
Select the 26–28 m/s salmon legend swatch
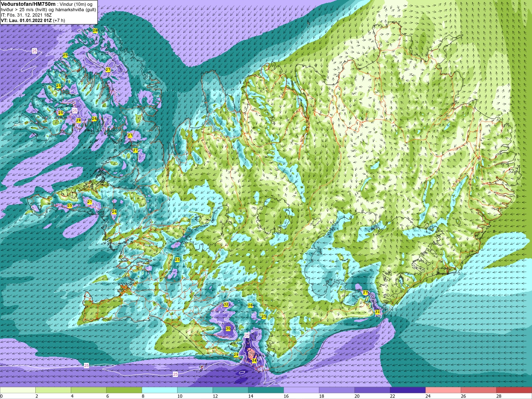479,390
